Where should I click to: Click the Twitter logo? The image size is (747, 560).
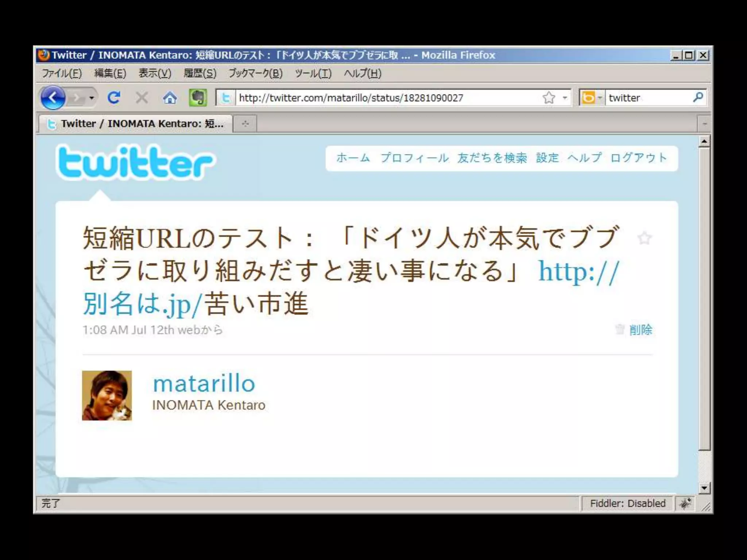135,163
